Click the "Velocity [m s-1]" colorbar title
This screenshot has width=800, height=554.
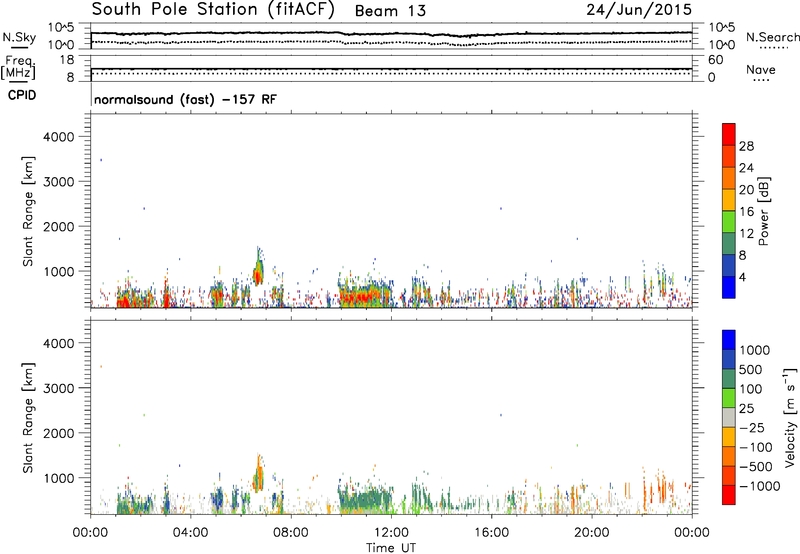click(790, 417)
